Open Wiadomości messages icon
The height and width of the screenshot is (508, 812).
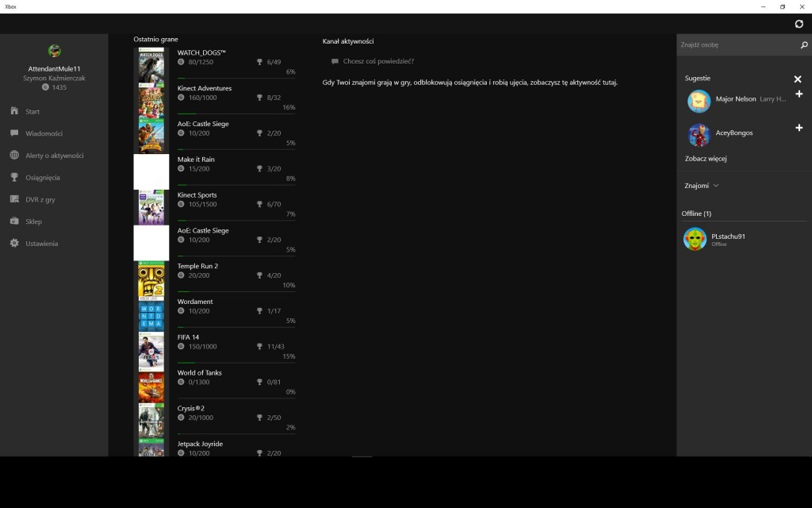click(x=14, y=133)
